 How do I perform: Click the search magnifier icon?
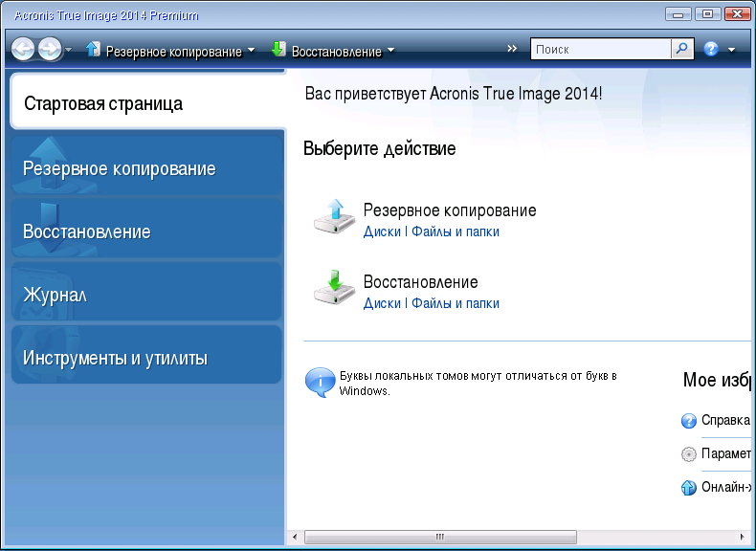[x=682, y=49]
